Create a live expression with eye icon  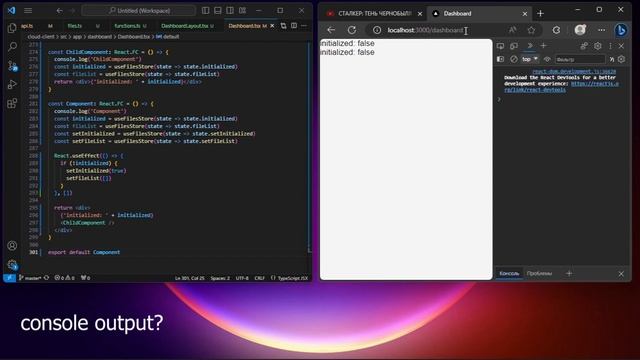(x=547, y=59)
